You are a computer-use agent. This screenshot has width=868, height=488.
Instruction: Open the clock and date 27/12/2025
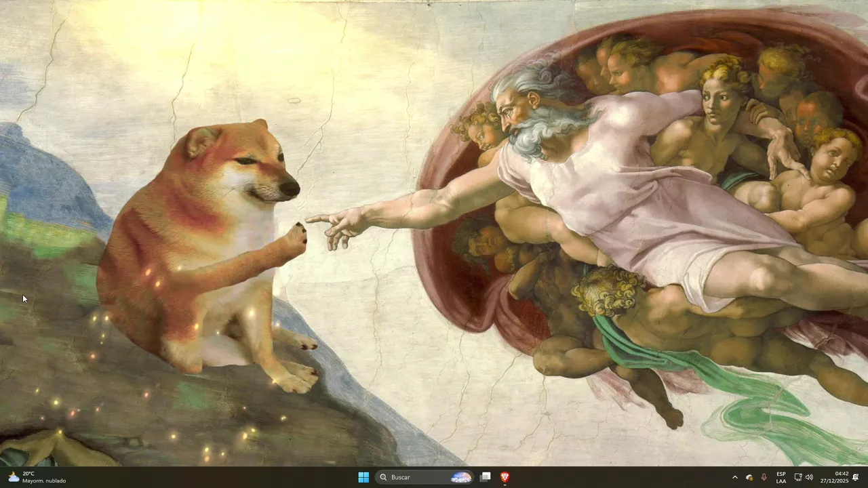833,477
